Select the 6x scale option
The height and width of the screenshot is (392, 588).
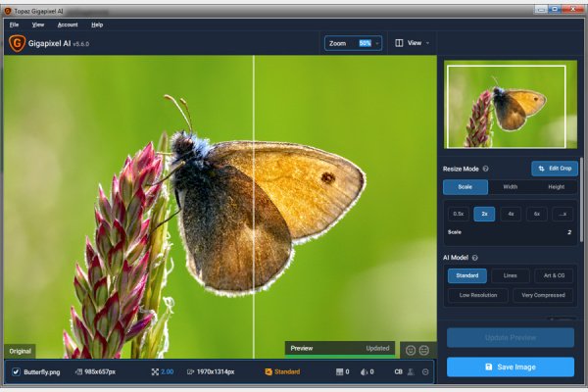537,214
